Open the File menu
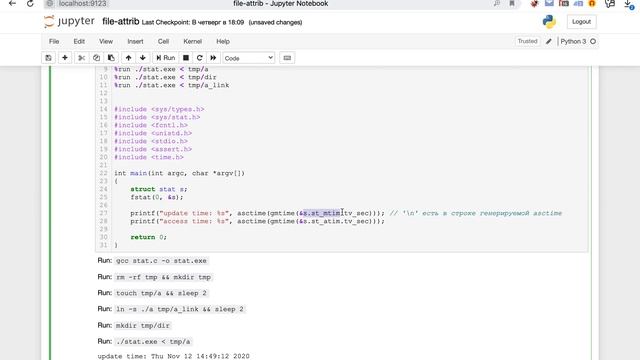Screen dimensions: 640x360 tap(54, 41)
